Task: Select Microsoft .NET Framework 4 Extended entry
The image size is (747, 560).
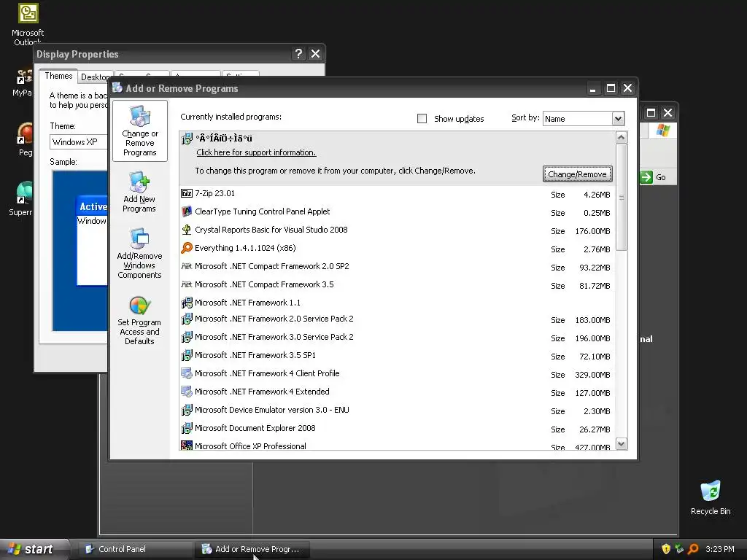Action: tap(262, 392)
